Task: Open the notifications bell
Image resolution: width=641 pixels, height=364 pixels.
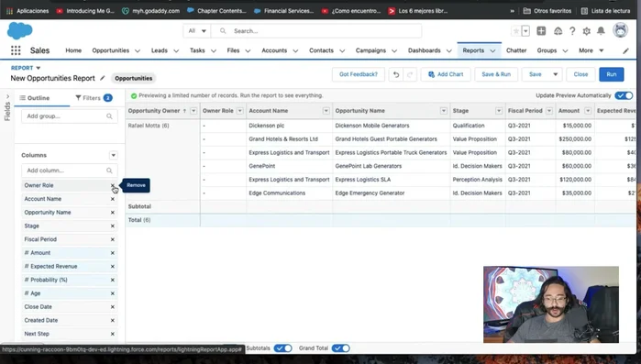Action: (601, 31)
